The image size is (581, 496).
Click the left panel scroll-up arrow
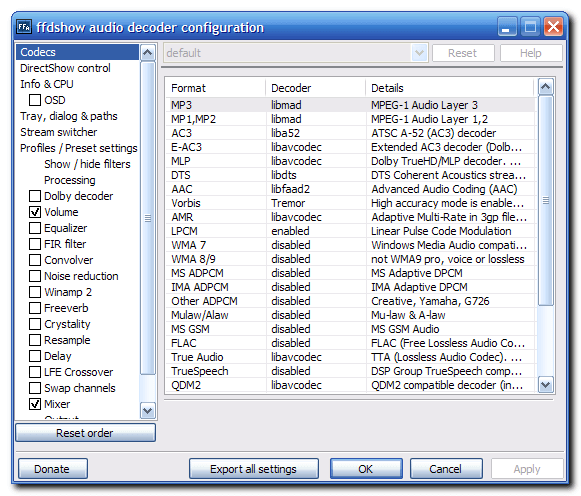147,52
